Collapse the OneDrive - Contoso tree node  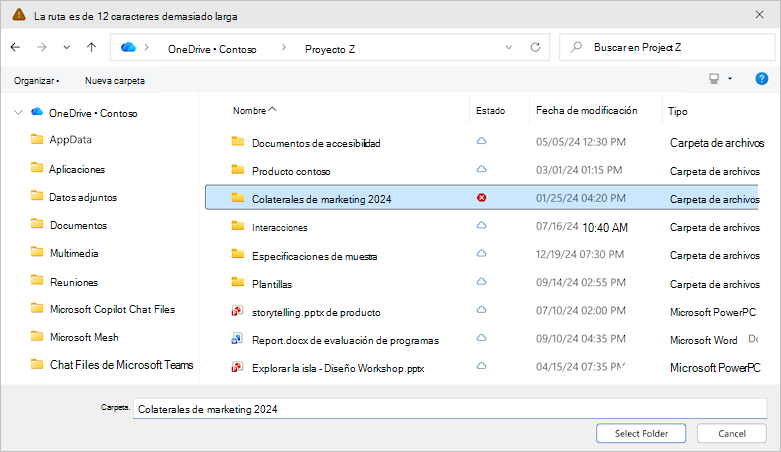[x=18, y=113]
